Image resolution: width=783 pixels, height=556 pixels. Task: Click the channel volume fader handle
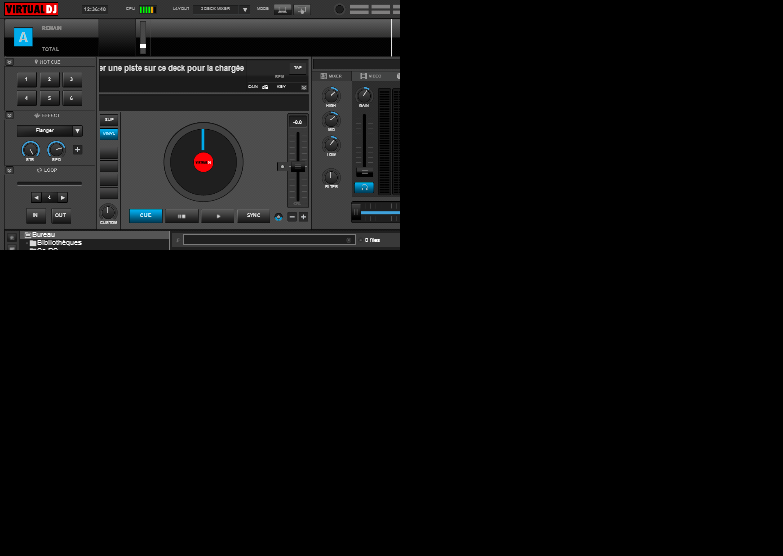364,172
